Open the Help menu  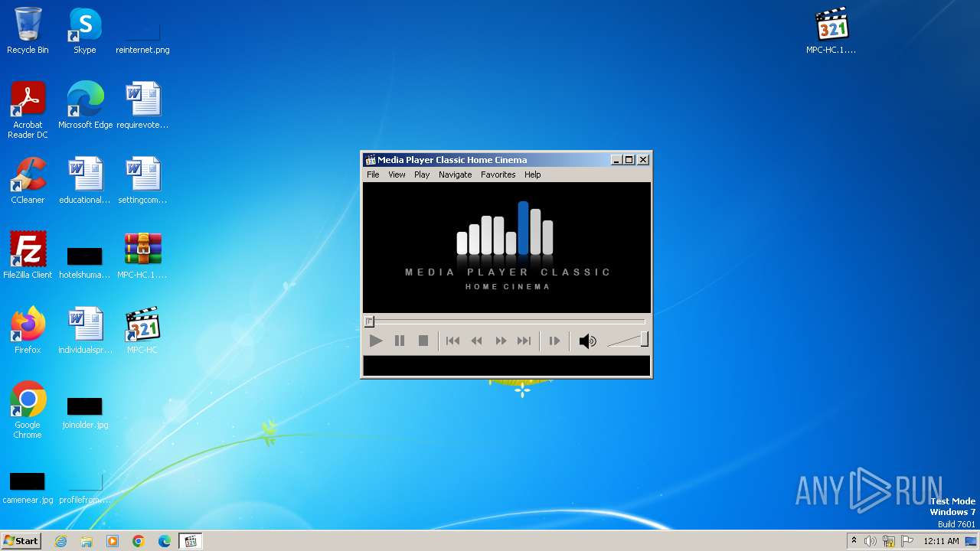point(532,174)
